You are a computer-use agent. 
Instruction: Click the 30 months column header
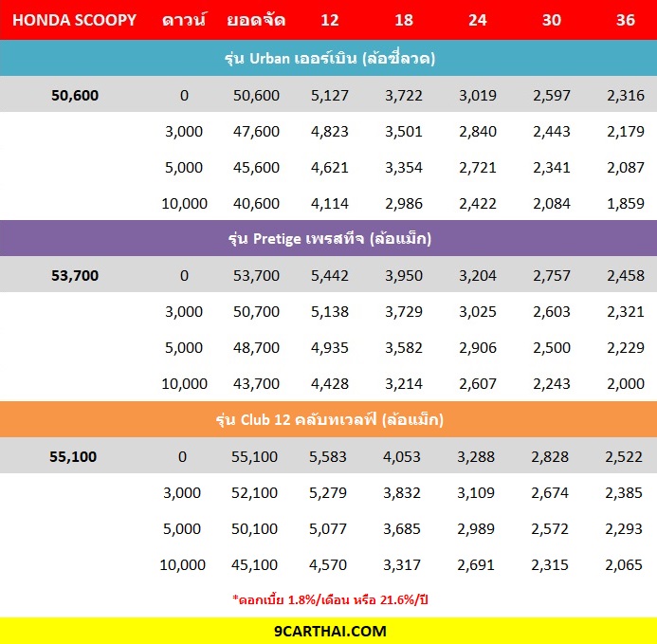(x=552, y=20)
